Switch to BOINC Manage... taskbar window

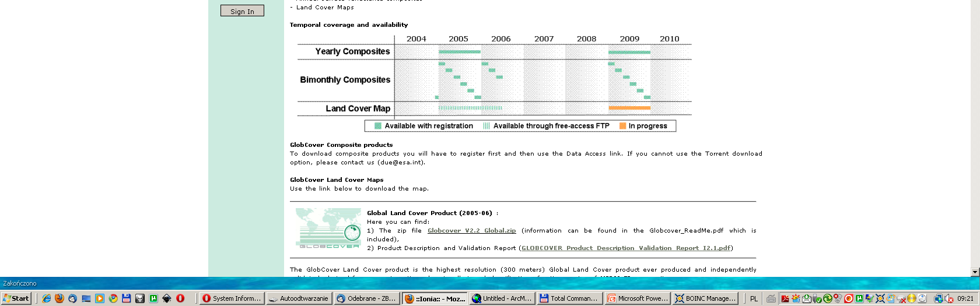705,298
